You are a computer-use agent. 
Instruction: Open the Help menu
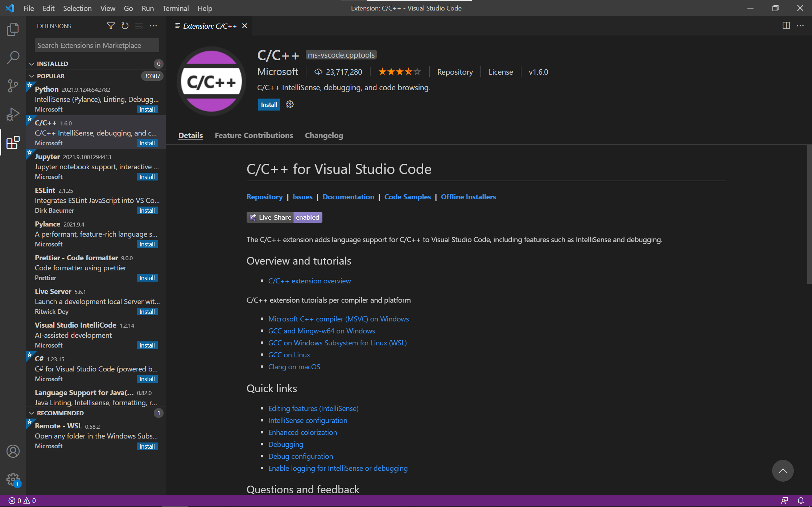(205, 8)
